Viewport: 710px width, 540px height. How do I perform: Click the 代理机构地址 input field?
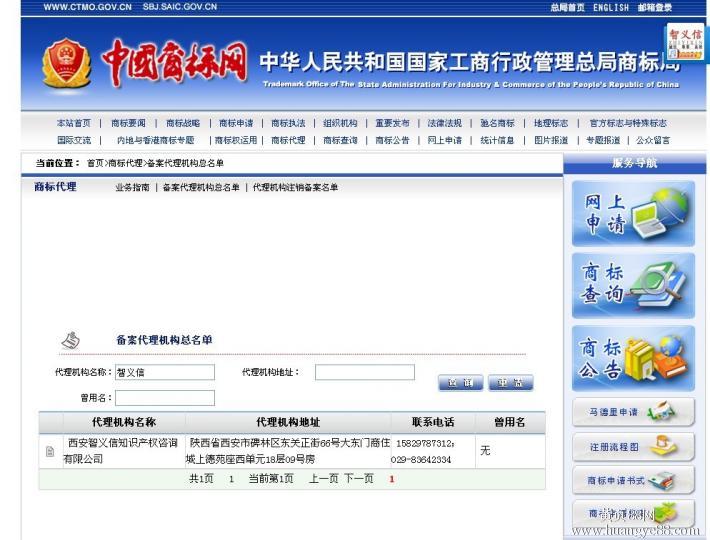(364, 372)
